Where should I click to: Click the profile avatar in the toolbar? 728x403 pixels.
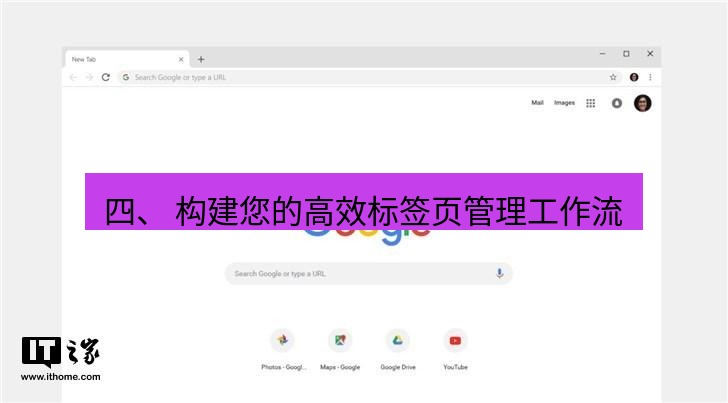(x=634, y=77)
